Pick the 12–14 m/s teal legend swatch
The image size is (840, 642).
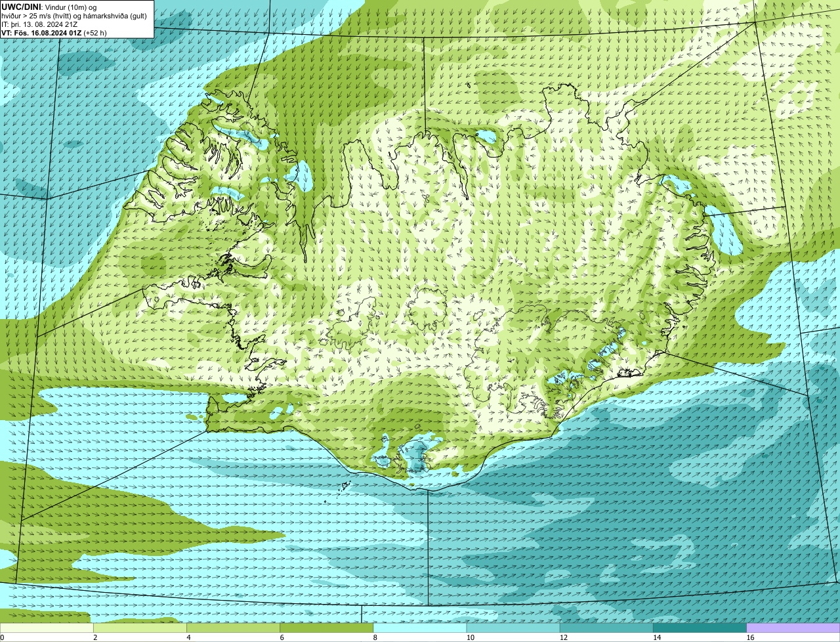pyautogui.click(x=606, y=628)
